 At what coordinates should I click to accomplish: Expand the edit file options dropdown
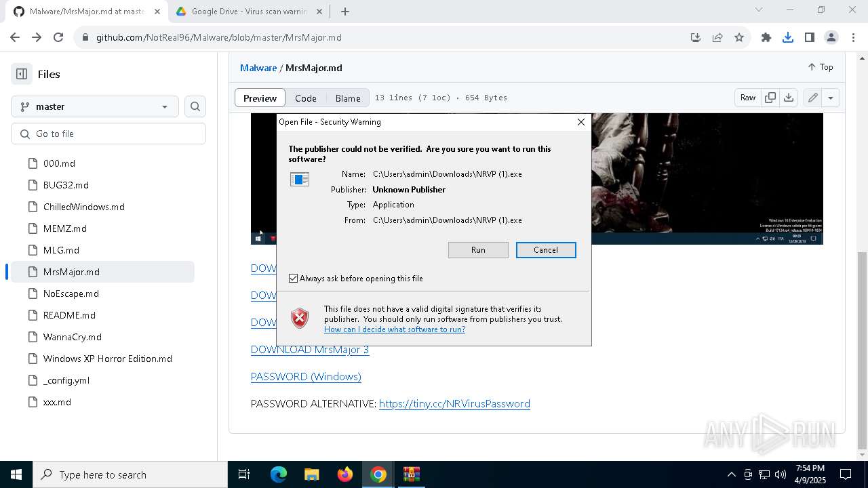click(x=831, y=98)
